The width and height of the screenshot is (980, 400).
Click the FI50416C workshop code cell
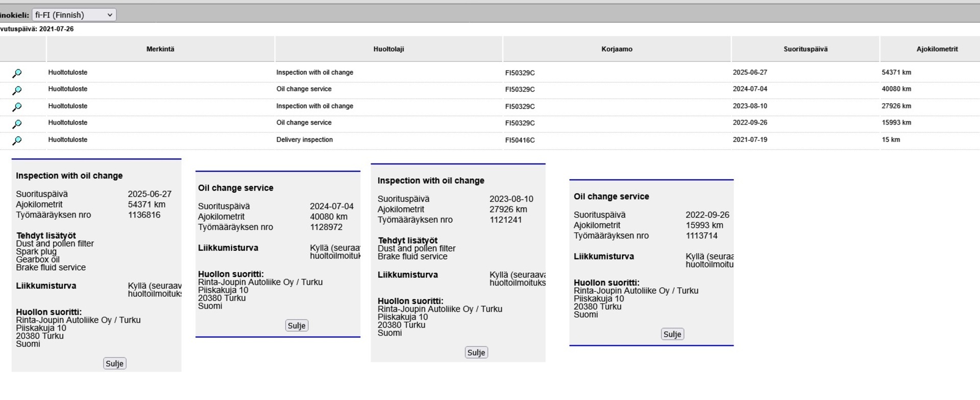(520, 140)
